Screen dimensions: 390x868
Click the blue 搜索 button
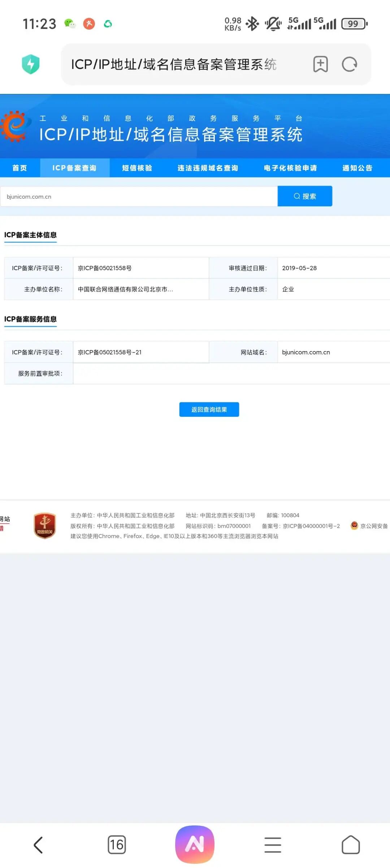pyautogui.click(x=305, y=196)
